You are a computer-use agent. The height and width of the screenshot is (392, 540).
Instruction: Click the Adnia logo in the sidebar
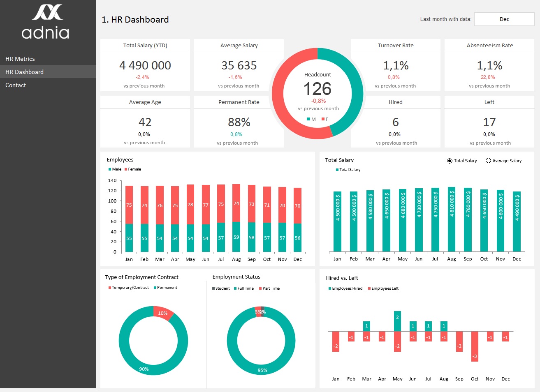(x=46, y=22)
